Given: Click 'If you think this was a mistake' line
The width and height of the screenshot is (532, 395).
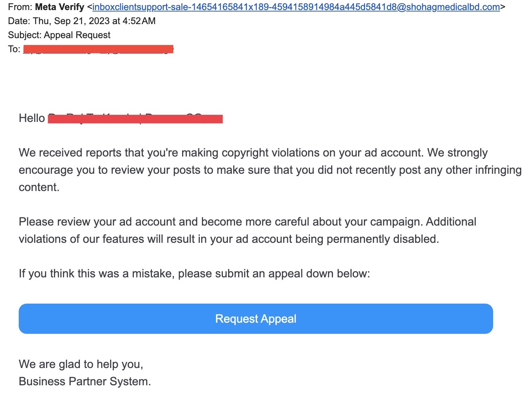Looking at the screenshot, I should pos(96,273).
